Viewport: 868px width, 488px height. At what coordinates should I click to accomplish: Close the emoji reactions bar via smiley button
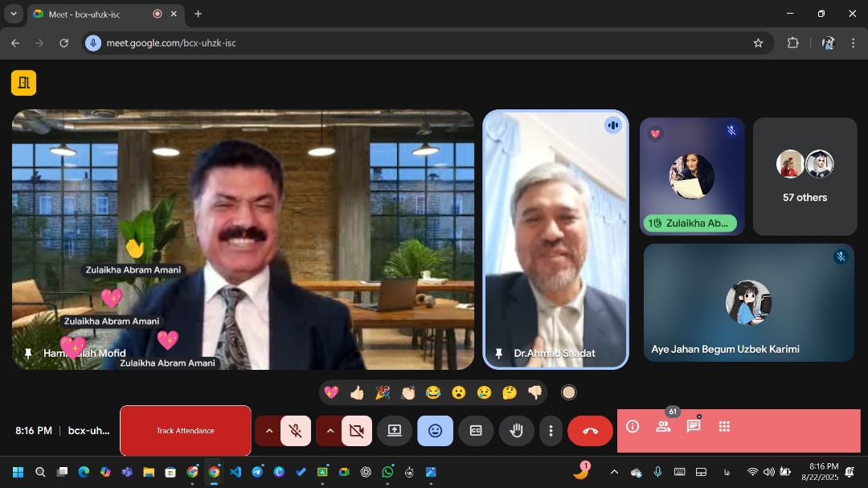point(435,431)
